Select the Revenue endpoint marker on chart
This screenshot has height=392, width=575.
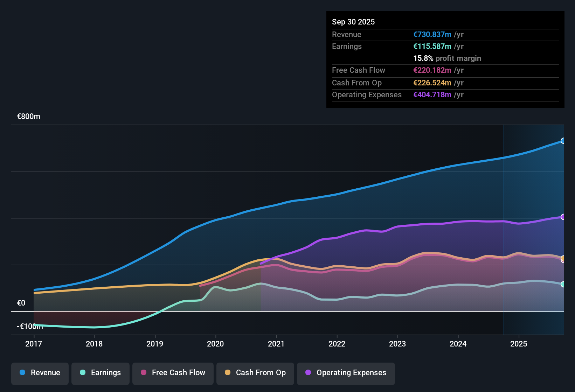563,141
